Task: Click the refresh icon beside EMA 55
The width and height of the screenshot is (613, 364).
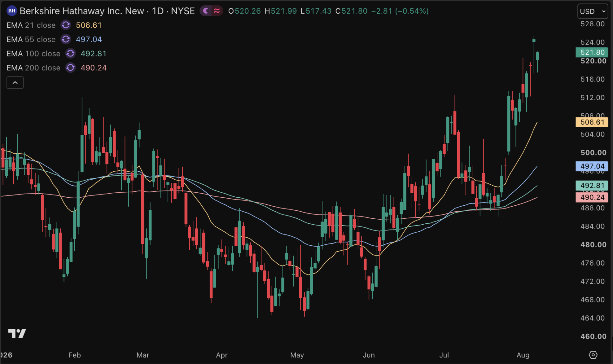Action: (66, 39)
